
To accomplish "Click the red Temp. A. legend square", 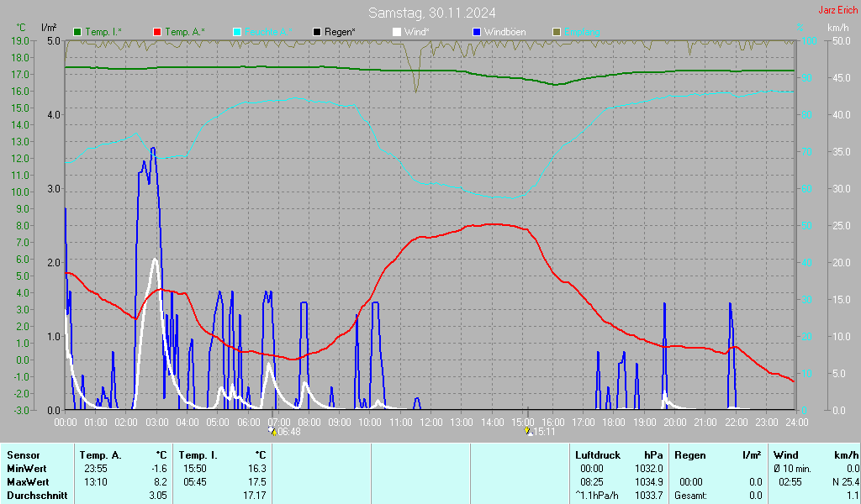I will (x=157, y=32).
